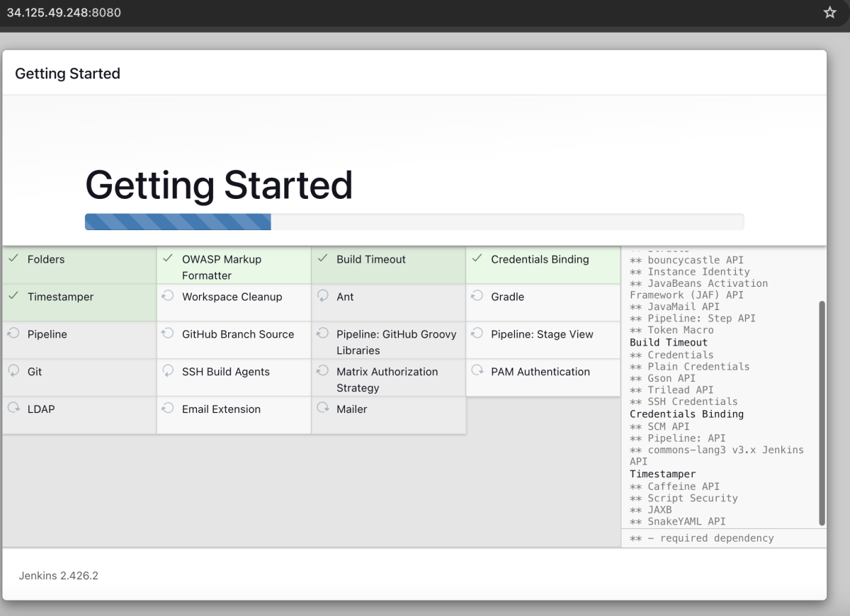Click the checkmark icon beside OWASP Markup Formatter

click(168, 259)
